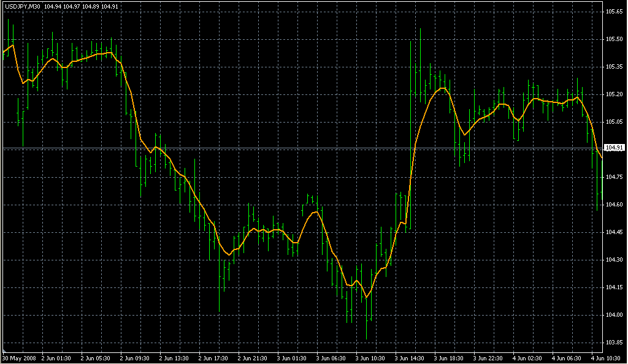Select the current price tag 104.91

614,148
